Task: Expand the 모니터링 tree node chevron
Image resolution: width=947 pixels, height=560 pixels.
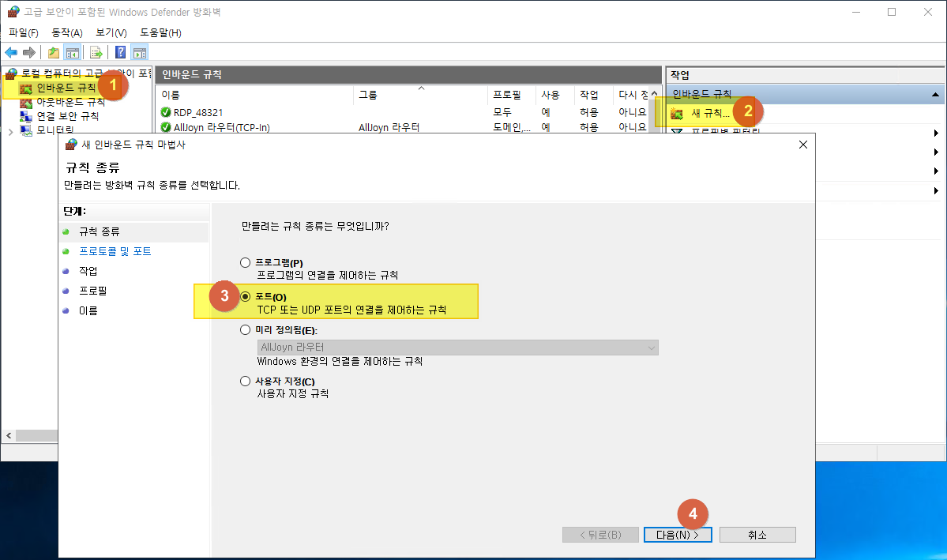Action: pos(10,131)
